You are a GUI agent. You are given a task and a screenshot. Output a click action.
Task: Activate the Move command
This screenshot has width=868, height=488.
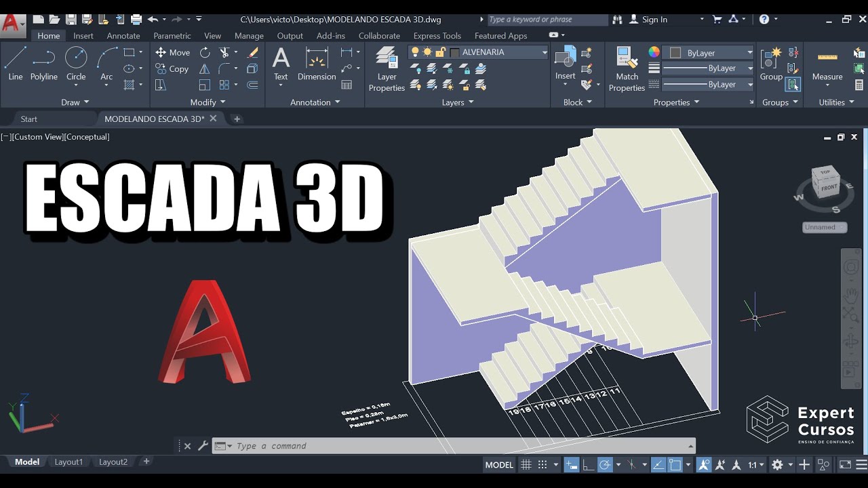[172, 52]
